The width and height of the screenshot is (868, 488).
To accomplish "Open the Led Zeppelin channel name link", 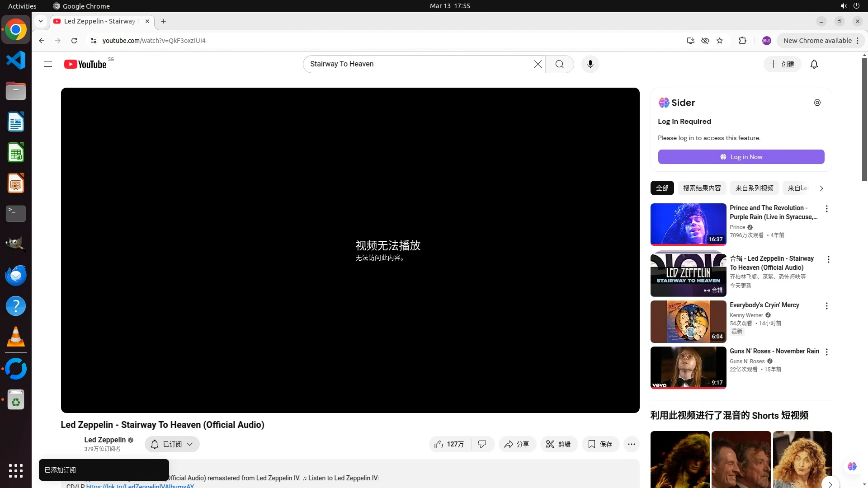I will (105, 440).
